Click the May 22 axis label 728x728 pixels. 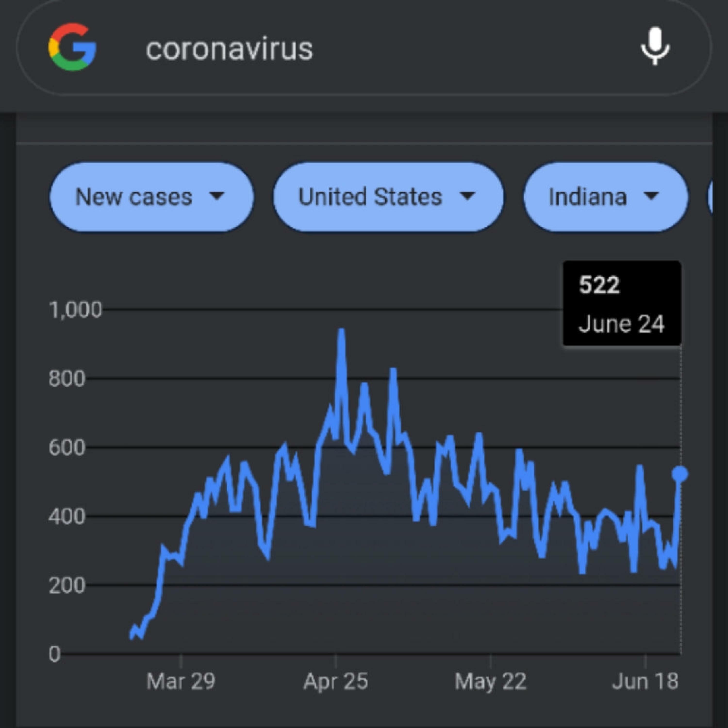pyautogui.click(x=490, y=681)
